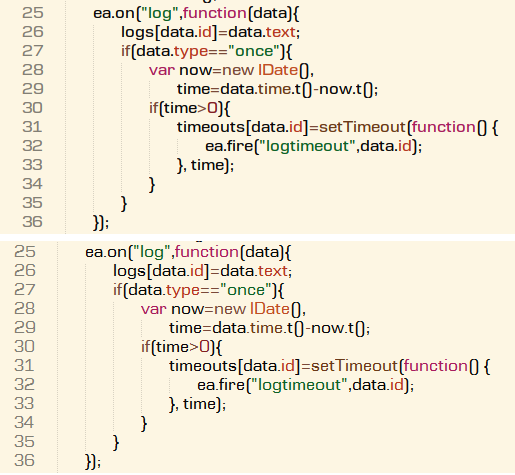
Task: Click "timeouts" identifier in upper editor line 31
Action: (211, 127)
